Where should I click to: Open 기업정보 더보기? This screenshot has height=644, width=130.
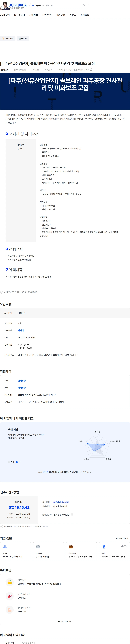pyautogui.click(x=123, y=538)
